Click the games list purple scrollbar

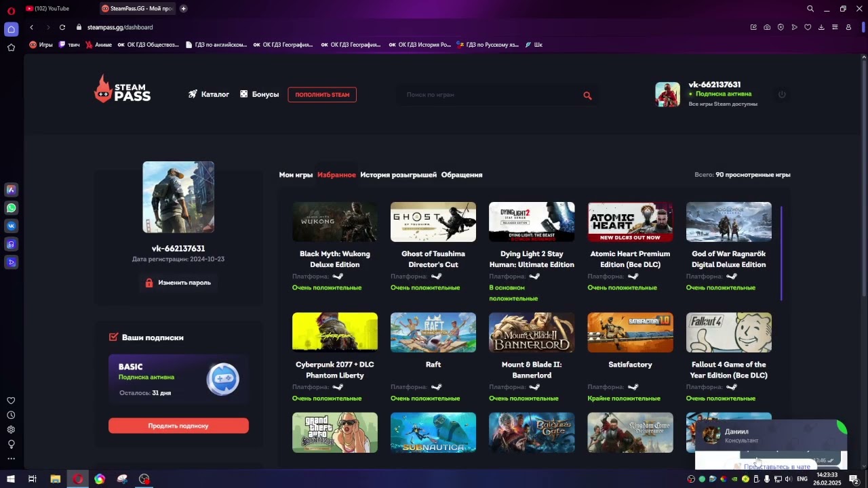tap(781, 253)
